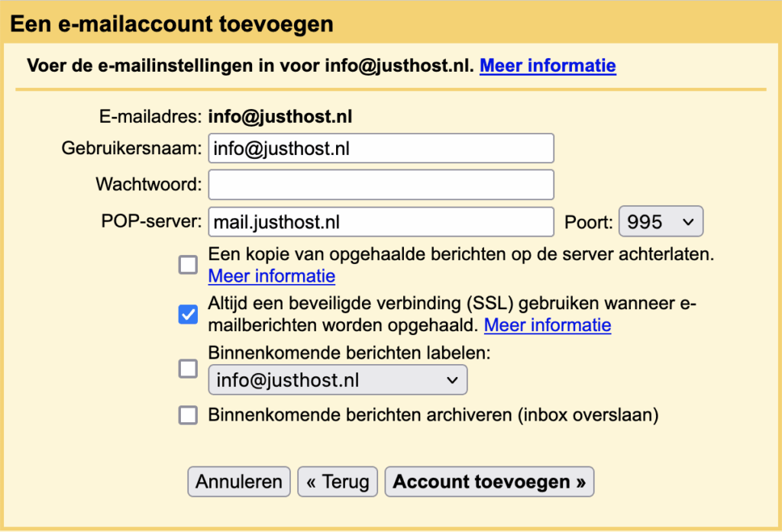Image resolution: width=782 pixels, height=532 pixels.
Task: Click the E-mailadres: label
Action: (x=150, y=117)
